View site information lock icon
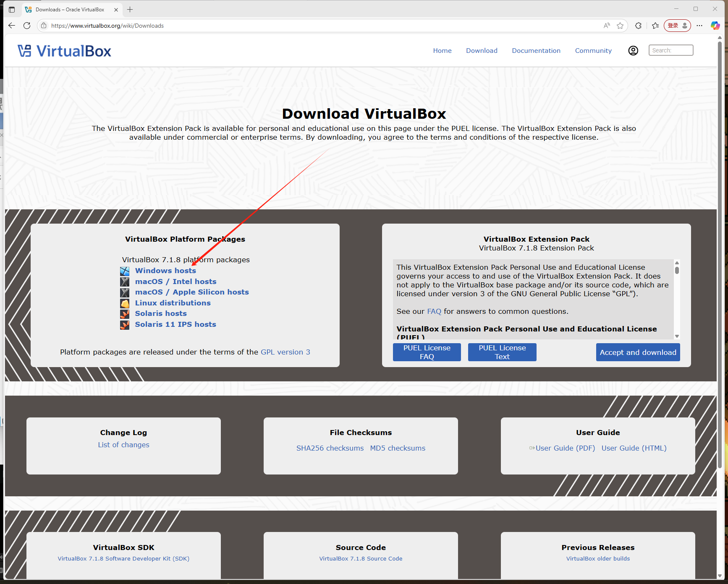728x584 pixels. tap(44, 26)
